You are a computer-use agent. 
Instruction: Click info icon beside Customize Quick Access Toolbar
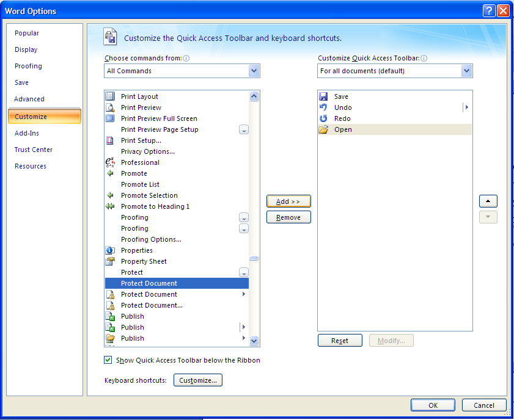[x=424, y=58]
